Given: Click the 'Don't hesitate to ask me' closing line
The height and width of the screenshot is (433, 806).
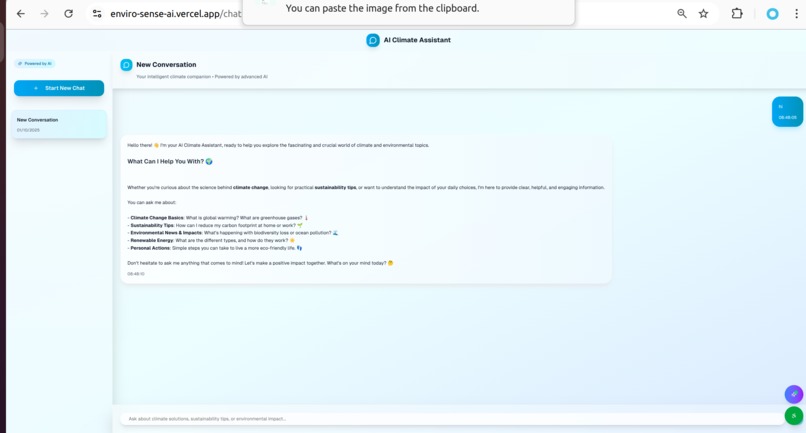Looking at the screenshot, I should point(260,263).
